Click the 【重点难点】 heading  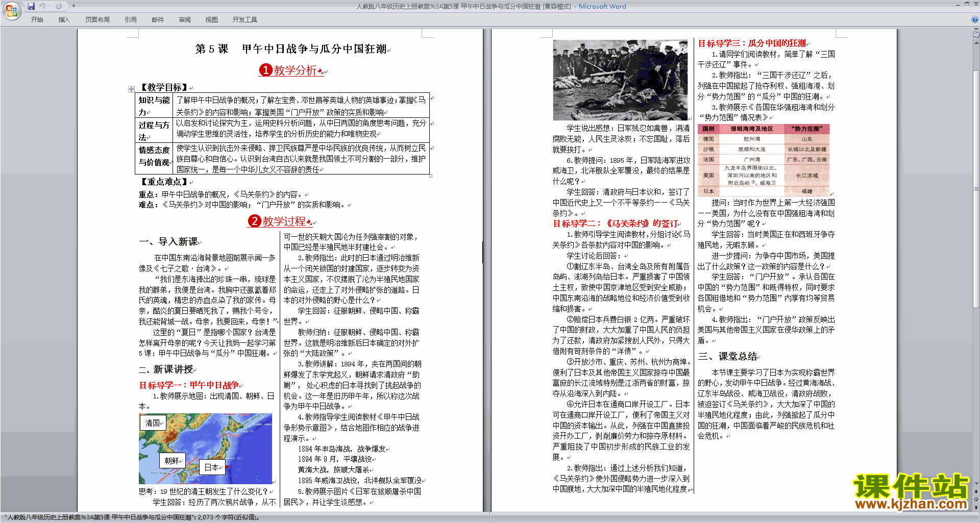[x=164, y=182]
